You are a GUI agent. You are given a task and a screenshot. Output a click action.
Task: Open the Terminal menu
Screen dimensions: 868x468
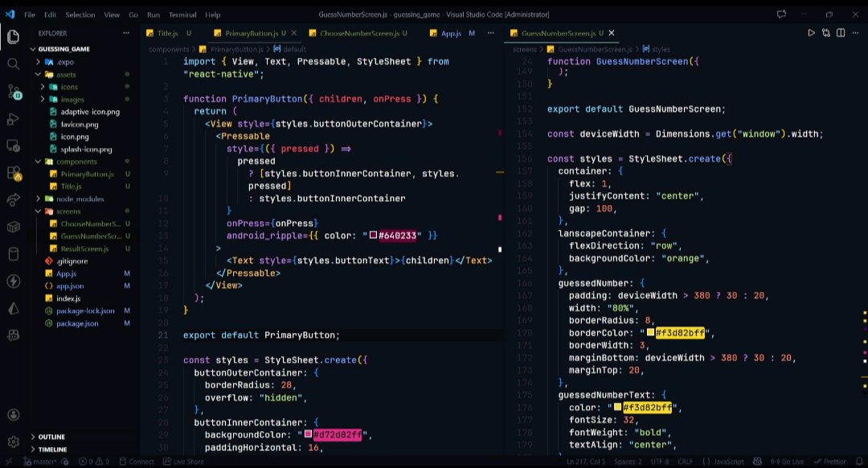pyautogui.click(x=183, y=14)
